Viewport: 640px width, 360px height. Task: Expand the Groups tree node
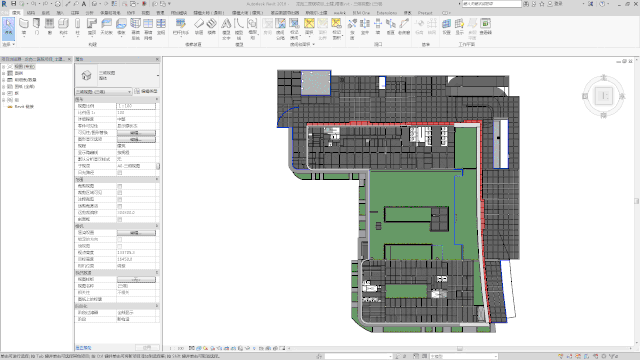click(4, 100)
